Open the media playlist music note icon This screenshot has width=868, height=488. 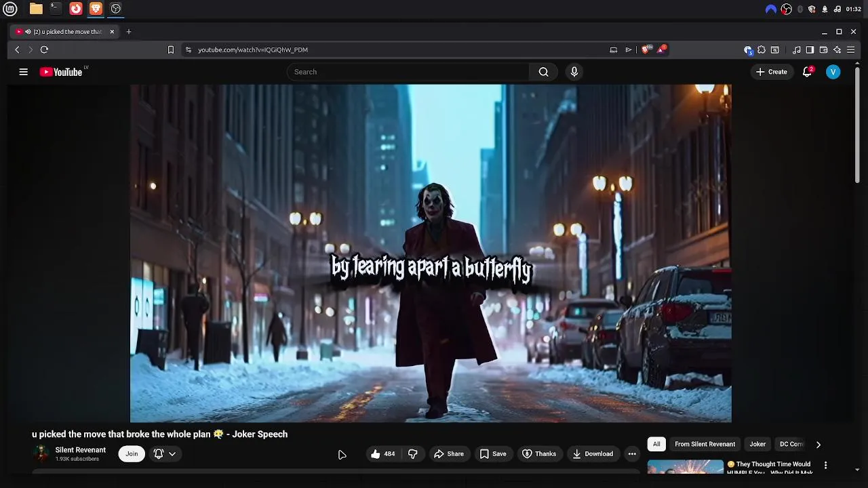[x=797, y=49]
